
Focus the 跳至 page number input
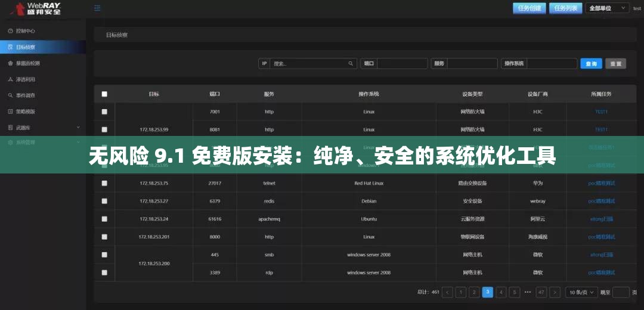(x=621, y=292)
